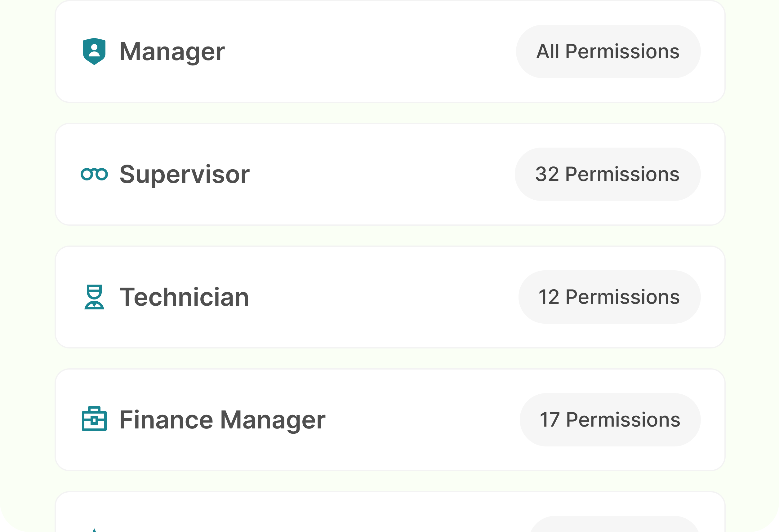This screenshot has height=532, width=779.
Task: Select the Supervisor role label
Action: (x=184, y=174)
